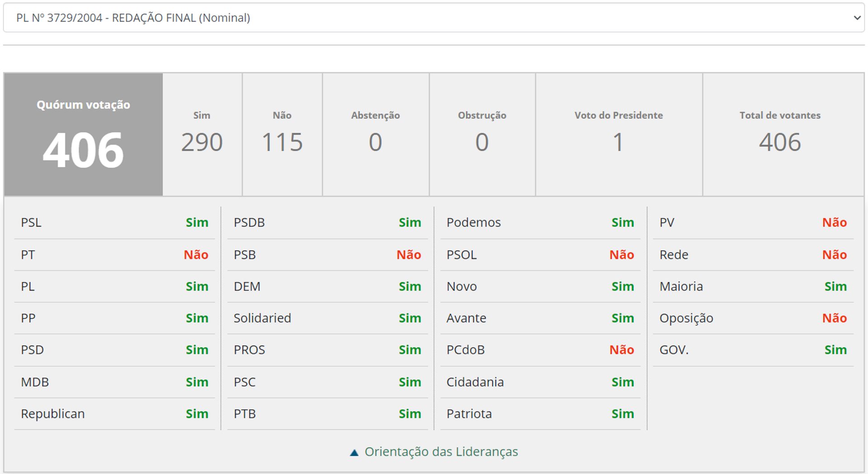Click the PV party row
868x474 pixels.
click(753, 222)
